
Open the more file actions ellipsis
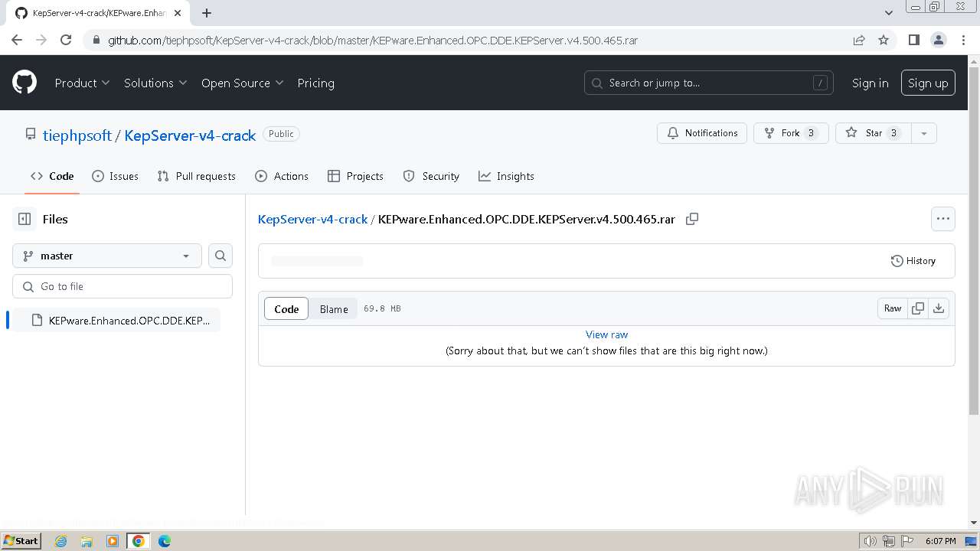pos(943,219)
